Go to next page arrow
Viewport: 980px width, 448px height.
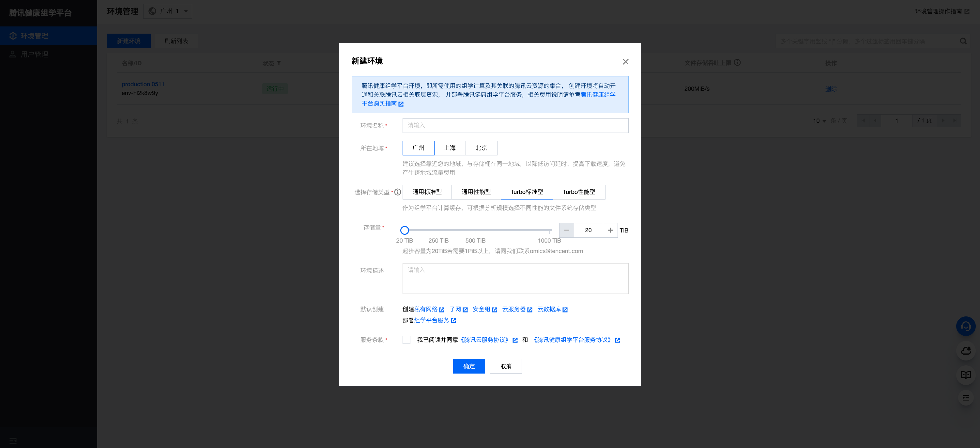pyautogui.click(x=943, y=121)
